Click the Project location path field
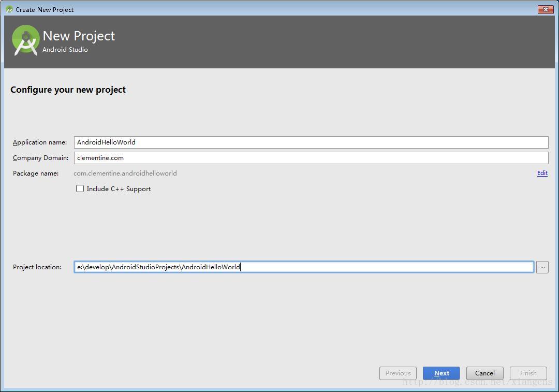Viewport: 559px width, 392px height. click(x=304, y=267)
